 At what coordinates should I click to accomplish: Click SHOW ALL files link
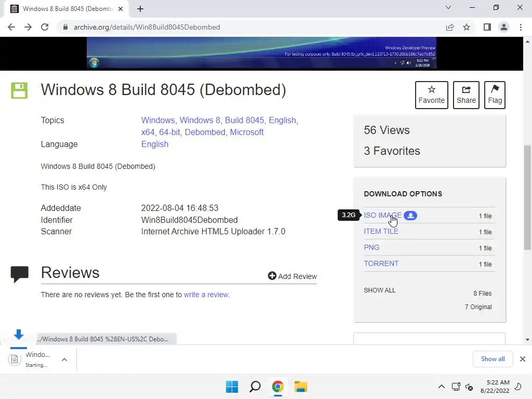380,290
